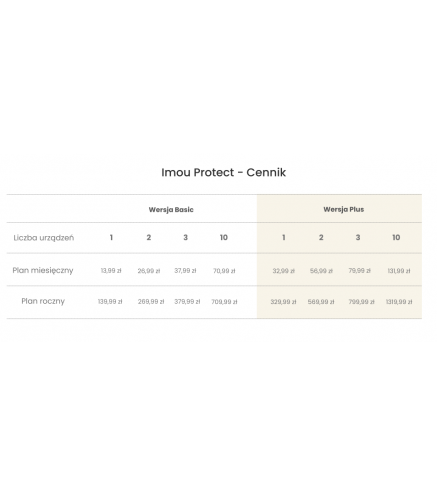Click device count 1 under Wersja Basic
437x495 pixels.
point(111,237)
